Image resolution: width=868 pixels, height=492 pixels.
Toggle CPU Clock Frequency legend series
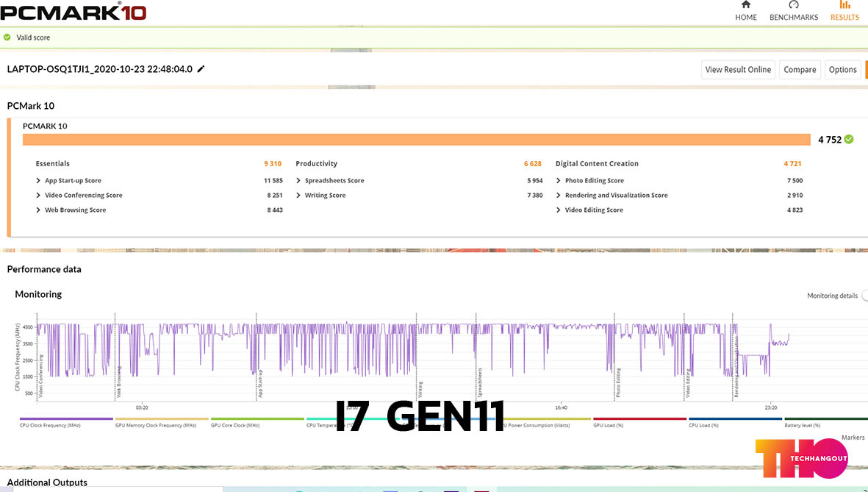click(x=66, y=422)
